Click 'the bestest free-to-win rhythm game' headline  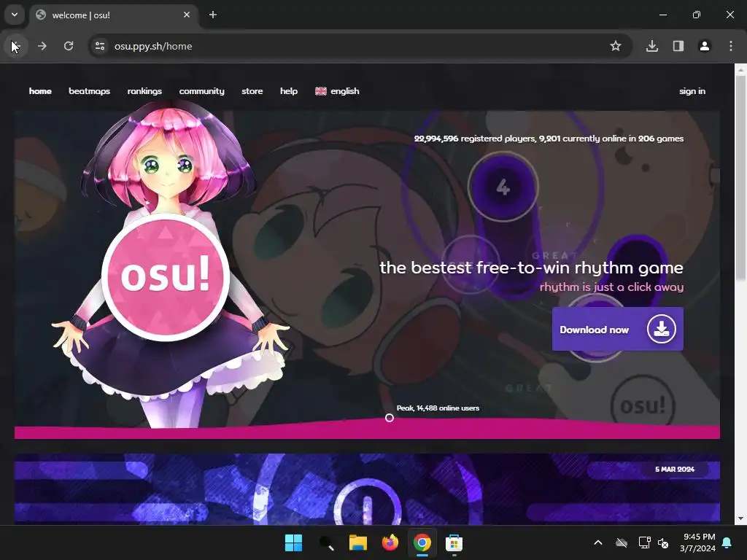(531, 268)
